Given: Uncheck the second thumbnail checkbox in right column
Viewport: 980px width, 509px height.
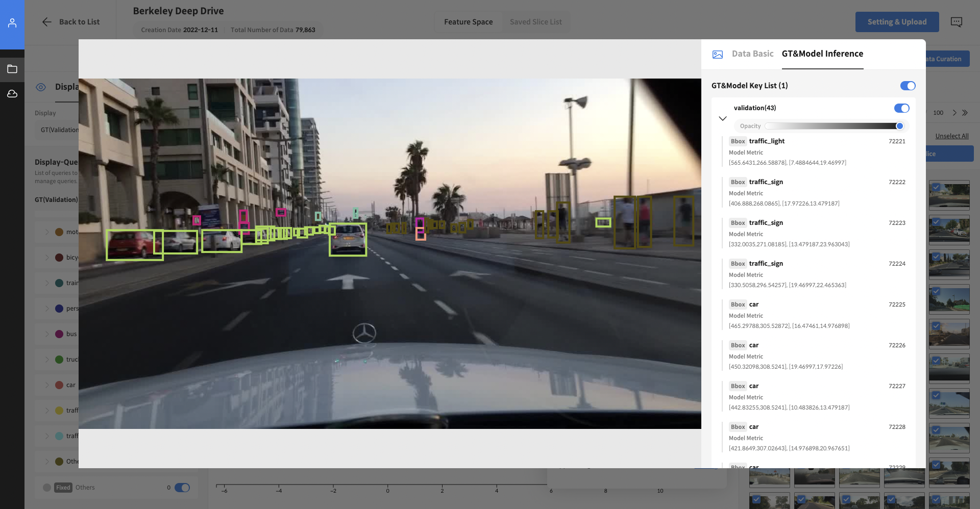Looking at the screenshot, I should pyautogui.click(x=936, y=222).
